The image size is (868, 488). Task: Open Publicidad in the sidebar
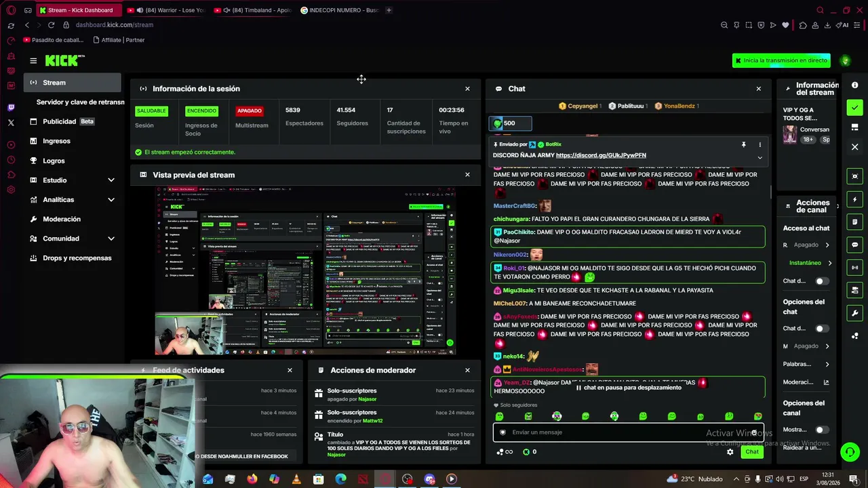click(72, 121)
